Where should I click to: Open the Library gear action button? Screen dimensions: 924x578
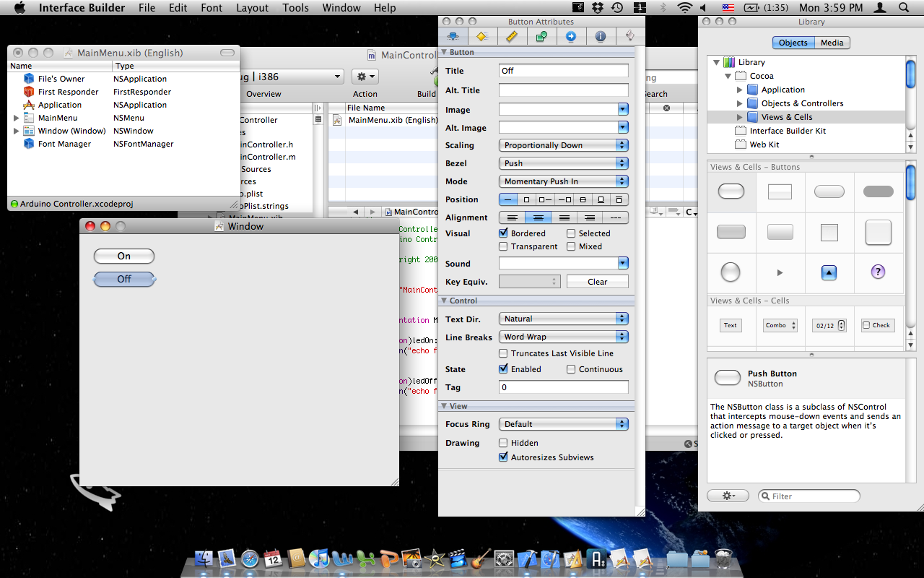click(728, 496)
